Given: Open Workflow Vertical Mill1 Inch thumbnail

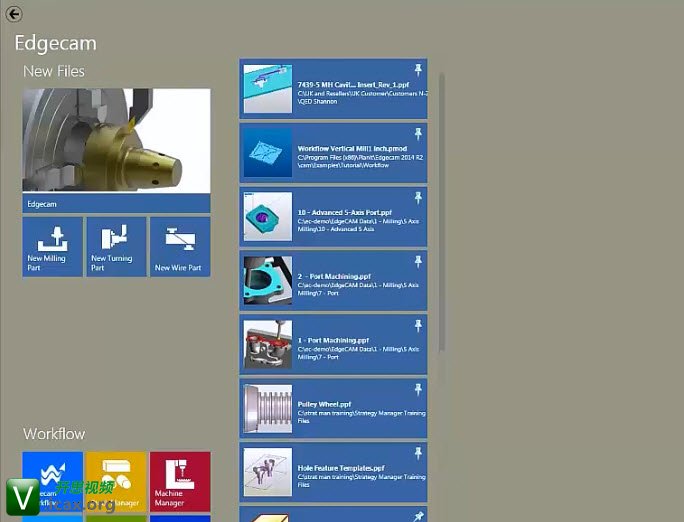Looking at the screenshot, I should (x=268, y=153).
